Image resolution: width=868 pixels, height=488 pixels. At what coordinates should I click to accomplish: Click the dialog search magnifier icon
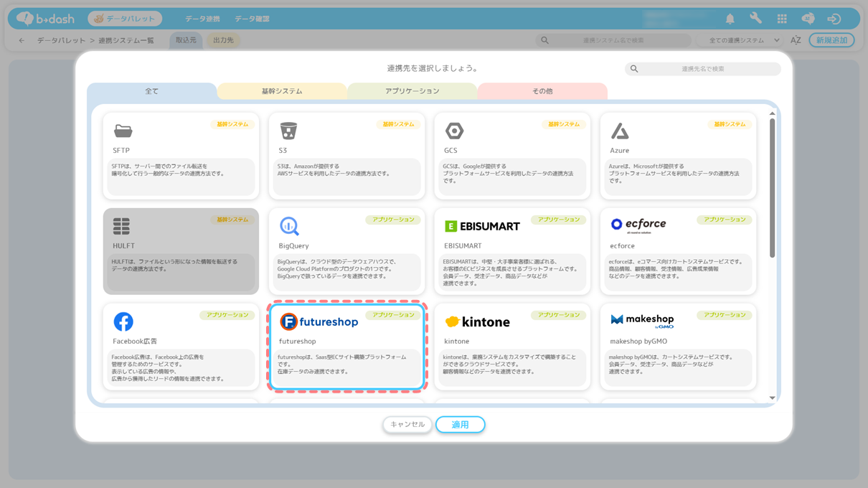[x=633, y=69]
